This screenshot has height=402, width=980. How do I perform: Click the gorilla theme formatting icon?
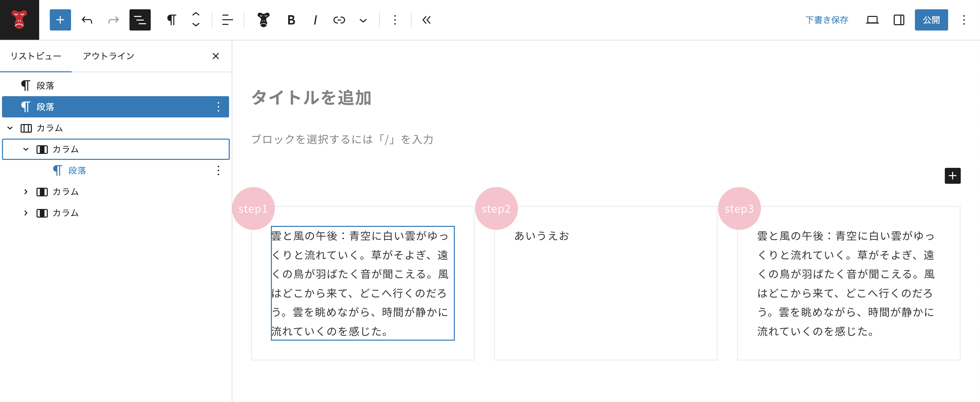(x=263, y=20)
